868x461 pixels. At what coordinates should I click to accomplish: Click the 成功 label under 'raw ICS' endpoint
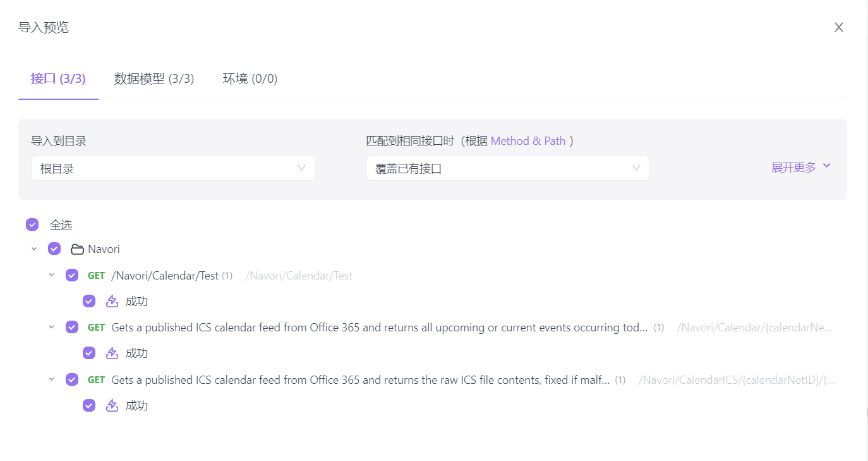pos(136,406)
